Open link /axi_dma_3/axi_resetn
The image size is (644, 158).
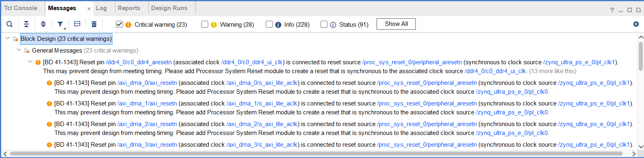click(147, 145)
